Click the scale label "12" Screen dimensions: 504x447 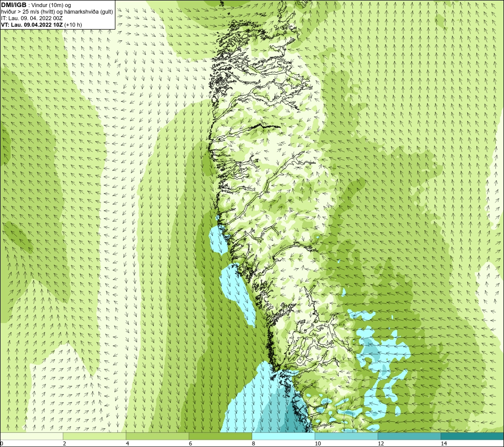[381, 443]
